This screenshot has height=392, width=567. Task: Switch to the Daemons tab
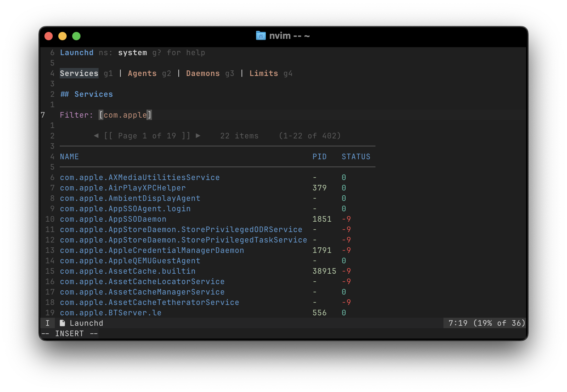point(203,73)
